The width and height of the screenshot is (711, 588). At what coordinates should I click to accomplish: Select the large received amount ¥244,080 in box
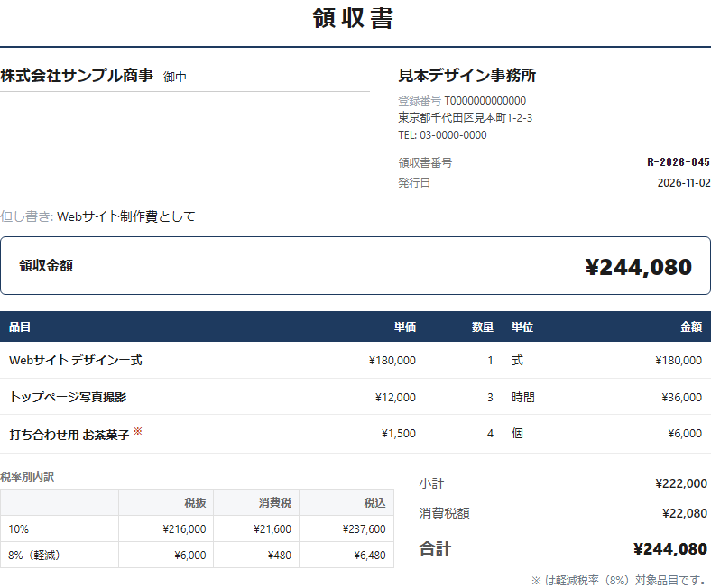639,267
